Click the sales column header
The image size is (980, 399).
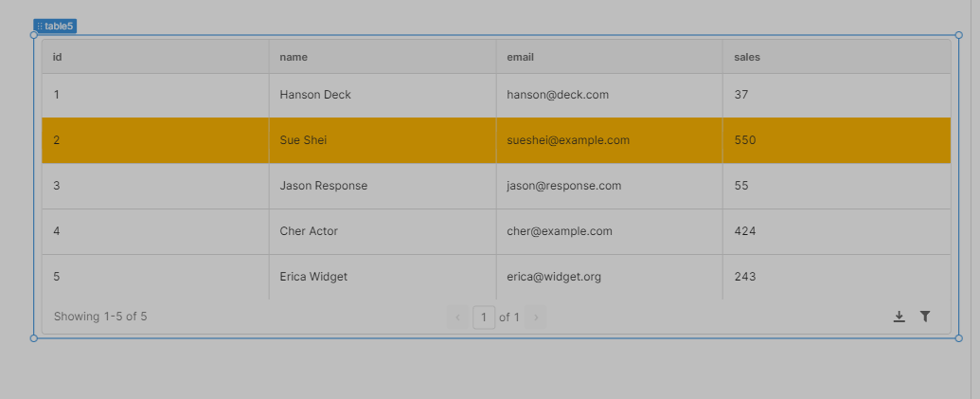coord(747,57)
